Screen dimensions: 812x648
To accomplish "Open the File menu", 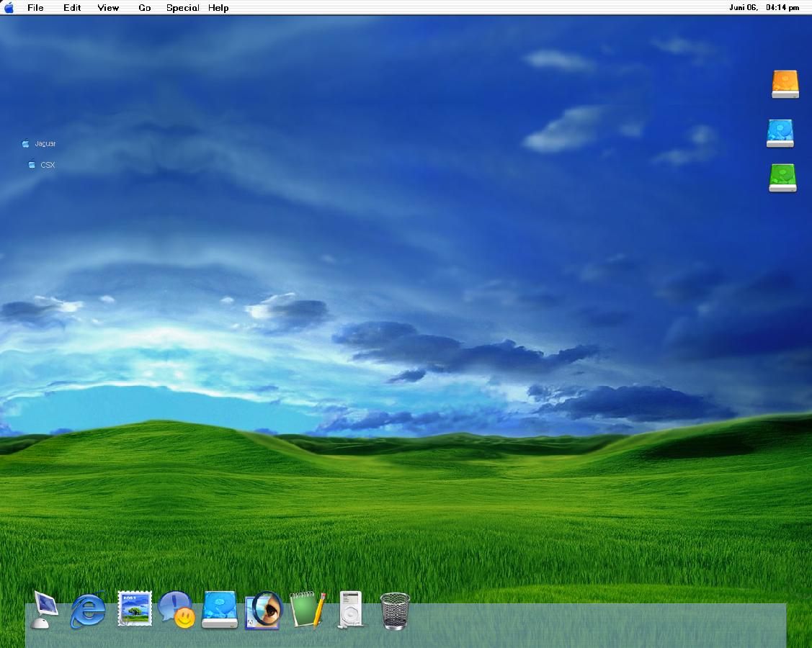I will click(x=36, y=8).
